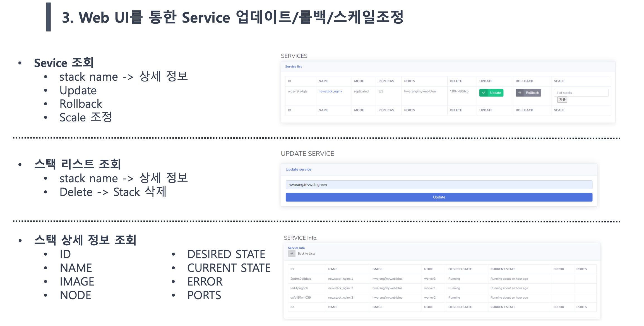Viewport: 644px width, 326px height.
Task: Select the newstack_nginx.1 task row
Action: [340, 279]
